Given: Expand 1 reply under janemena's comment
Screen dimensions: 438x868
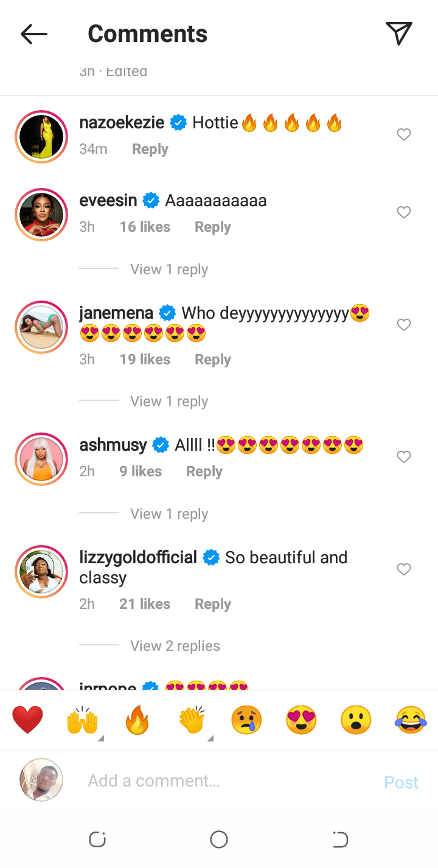Looking at the screenshot, I should click(169, 401).
